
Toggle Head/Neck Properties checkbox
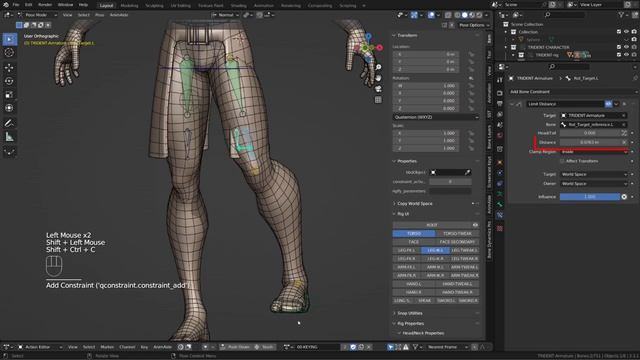coord(399,333)
